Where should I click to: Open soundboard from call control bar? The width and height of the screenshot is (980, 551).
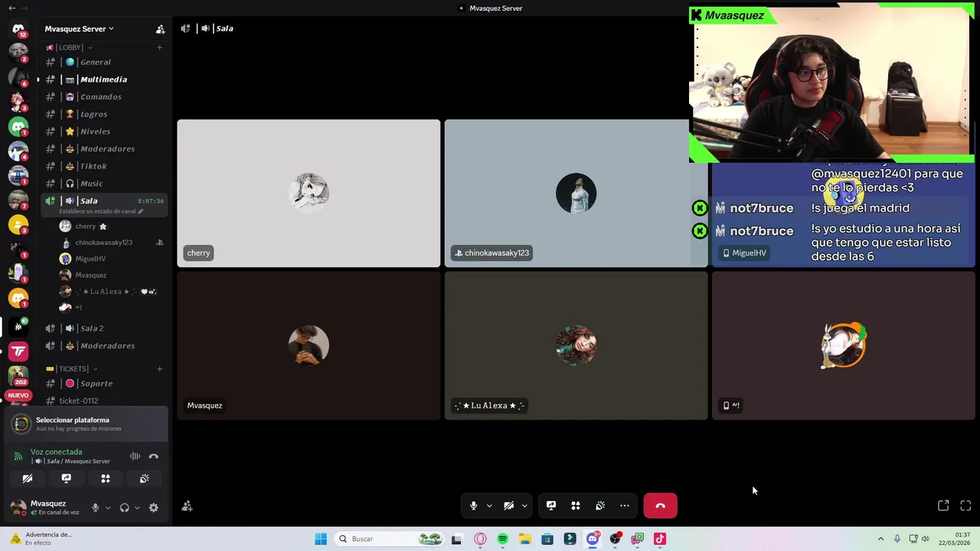tap(600, 506)
